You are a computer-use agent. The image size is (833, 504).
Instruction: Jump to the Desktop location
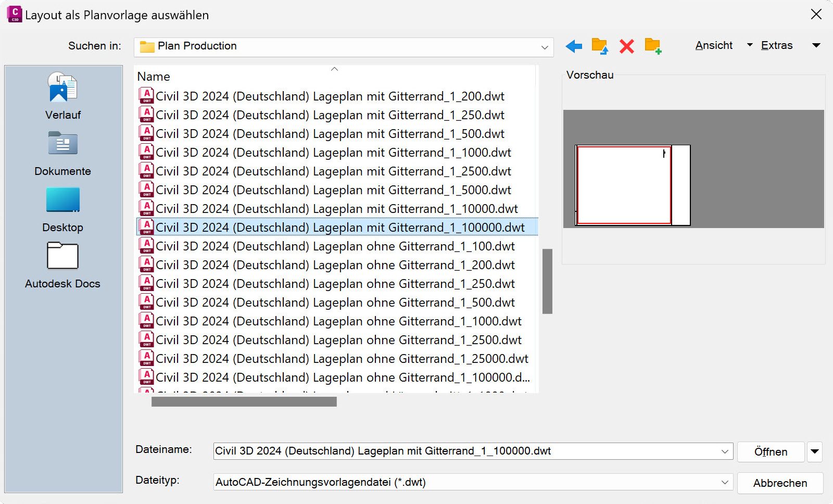pyautogui.click(x=62, y=209)
